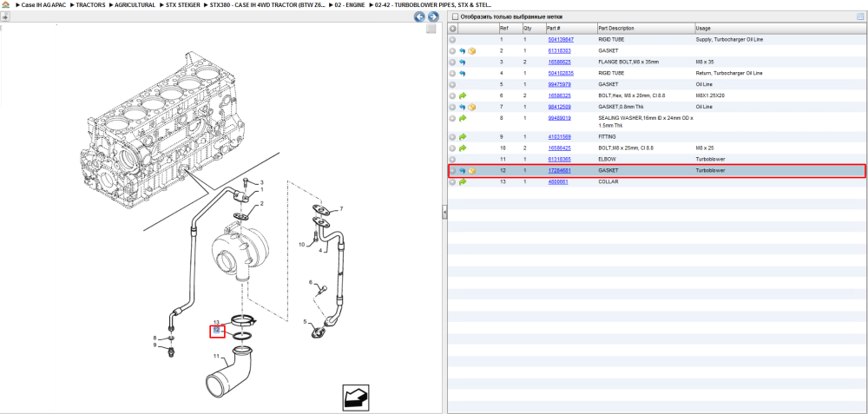
Task: Add ref 5 GASKET using its plus icon
Action: [453, 85]
